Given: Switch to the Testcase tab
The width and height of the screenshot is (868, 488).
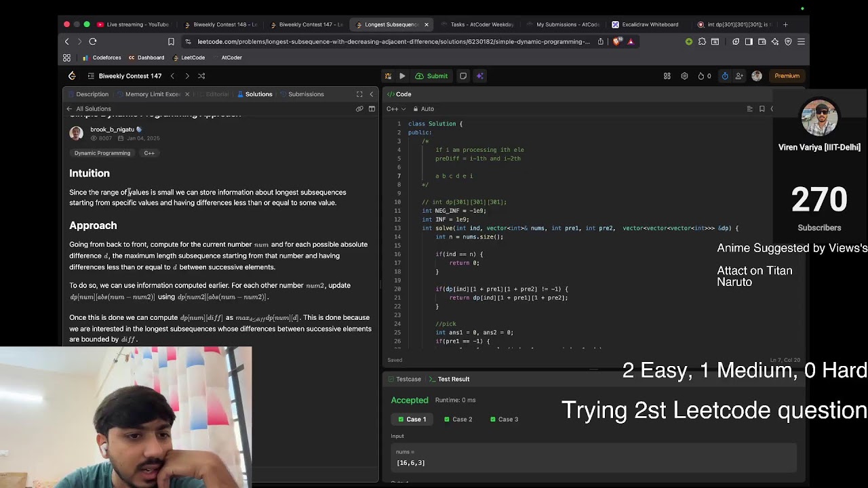Looking at the screenshot, I should (x=403, y=379).
